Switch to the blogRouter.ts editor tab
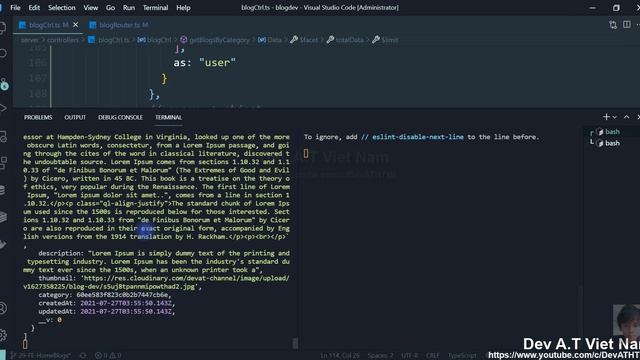Screen dimensions: 640x360 [119, 25]
